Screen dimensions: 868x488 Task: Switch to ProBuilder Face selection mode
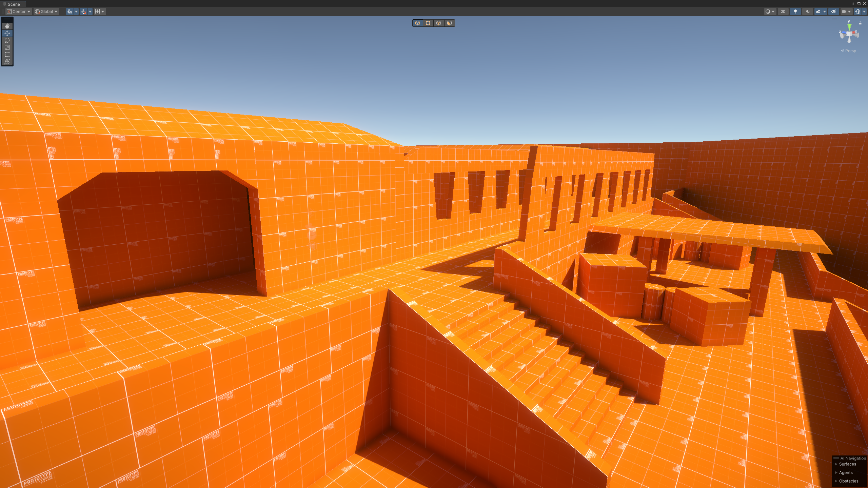449,23
